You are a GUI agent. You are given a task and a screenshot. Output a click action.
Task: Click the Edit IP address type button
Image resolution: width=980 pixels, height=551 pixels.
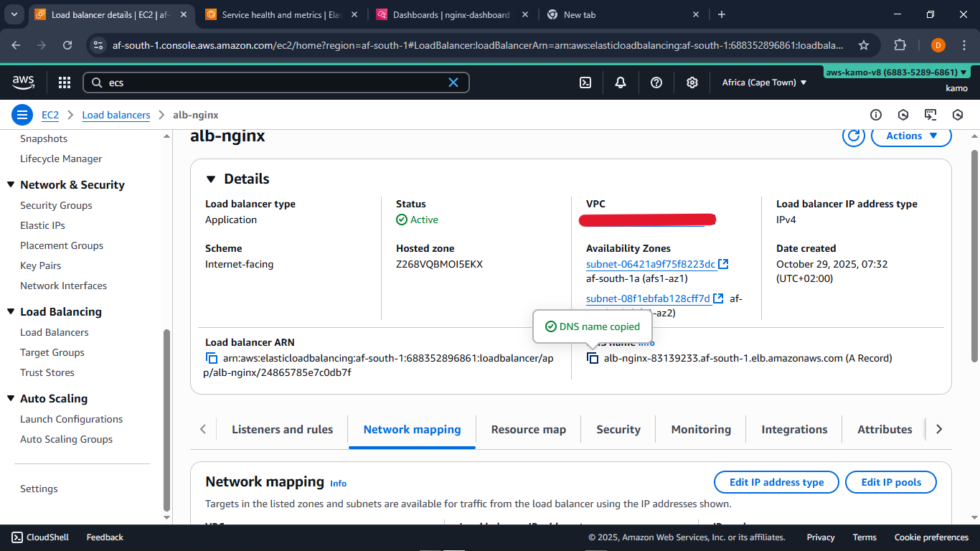pyautogui.click(x=776, y=482)
